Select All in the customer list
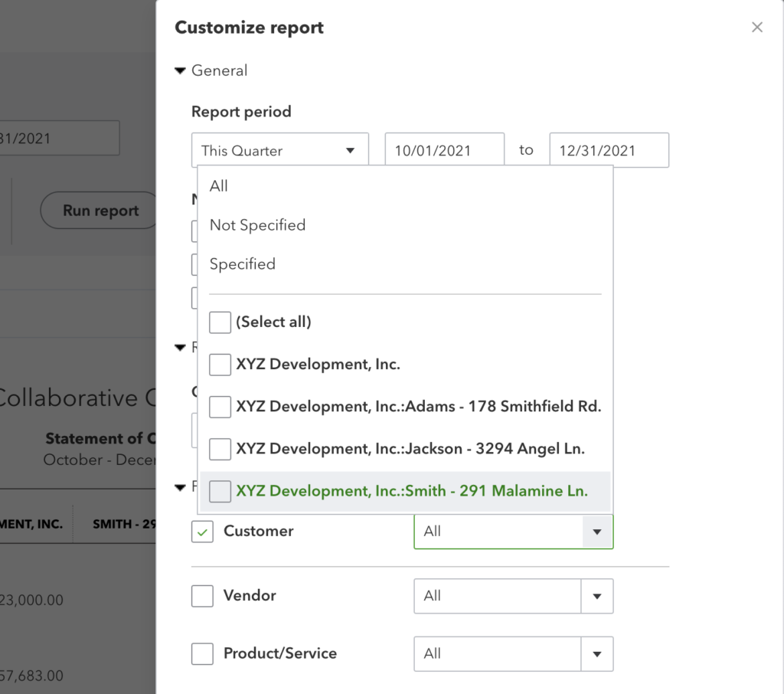 pyautogui.click(x=219, y=186)
